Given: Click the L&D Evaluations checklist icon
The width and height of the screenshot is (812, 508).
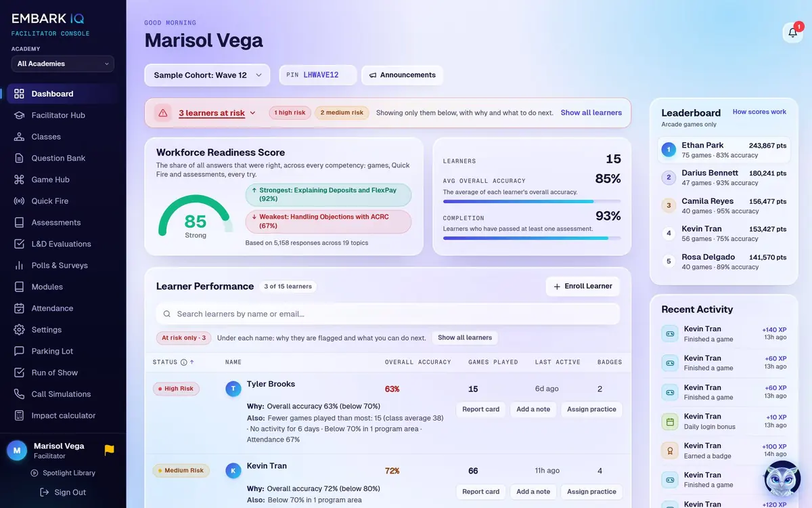Looking at the screenshot, I should 19,244.
